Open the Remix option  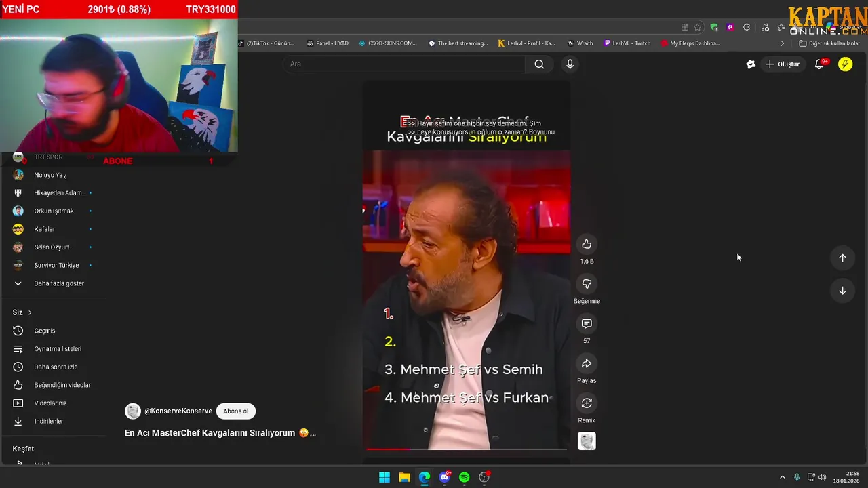[x=587, y=403]
